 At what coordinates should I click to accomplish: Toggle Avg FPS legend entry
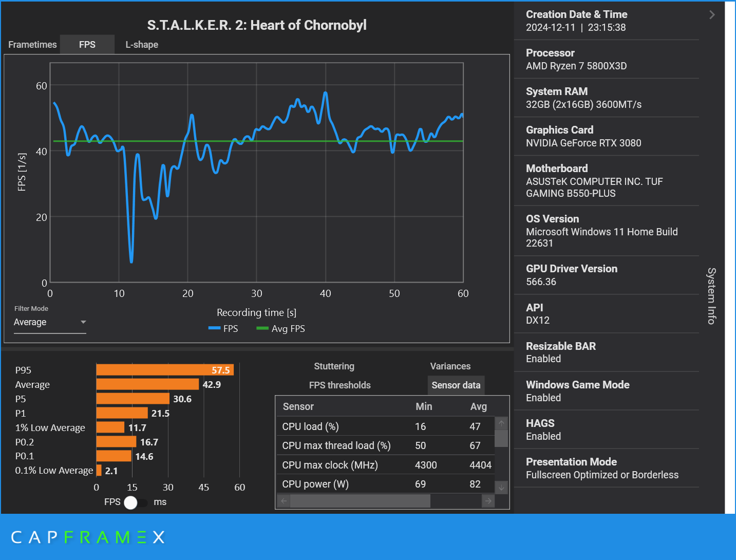coord(280,328)
